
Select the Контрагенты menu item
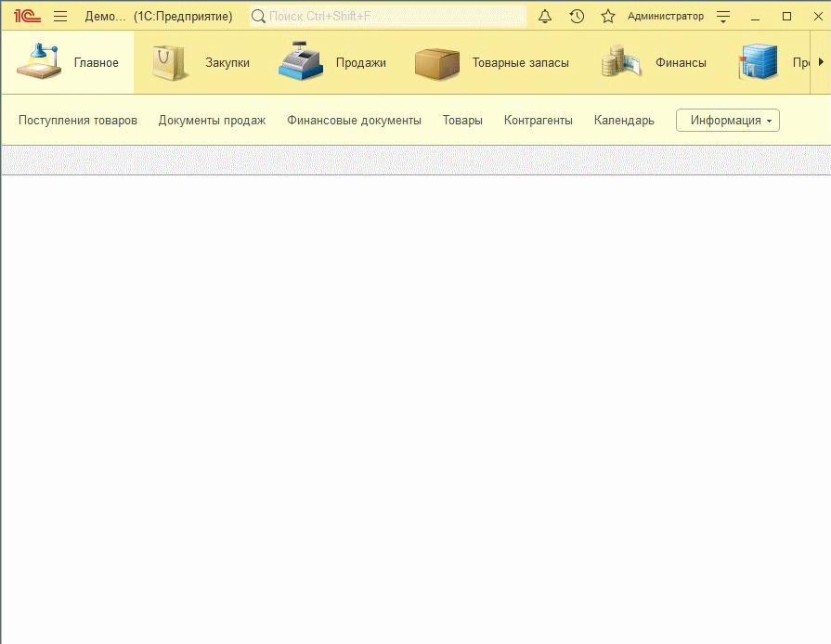coord(539,120)
